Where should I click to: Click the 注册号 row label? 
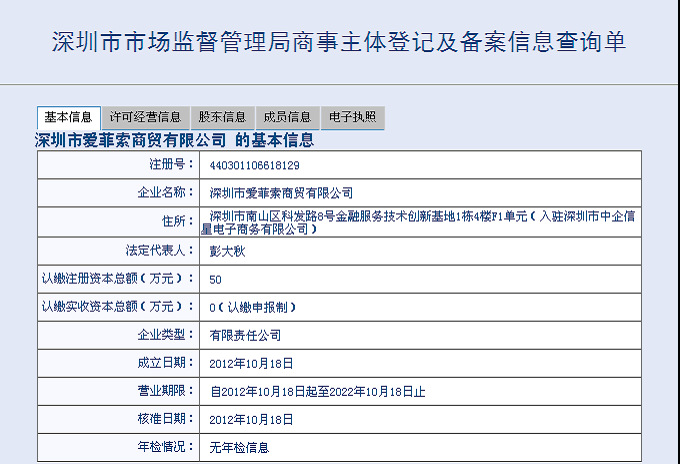165,164
